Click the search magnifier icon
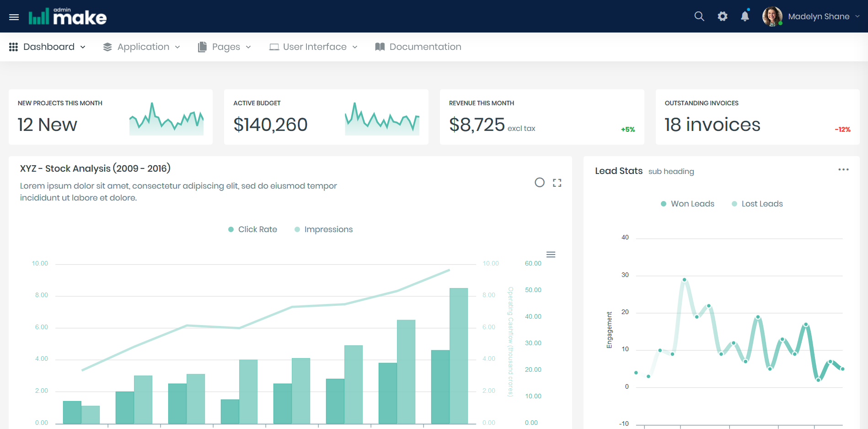868x429 pixels. [x=699, y=16]
